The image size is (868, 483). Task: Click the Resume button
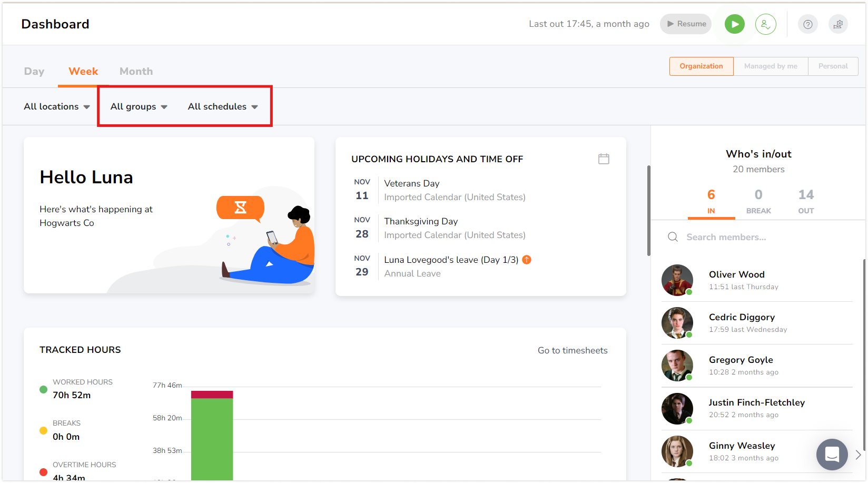(686, 24)
